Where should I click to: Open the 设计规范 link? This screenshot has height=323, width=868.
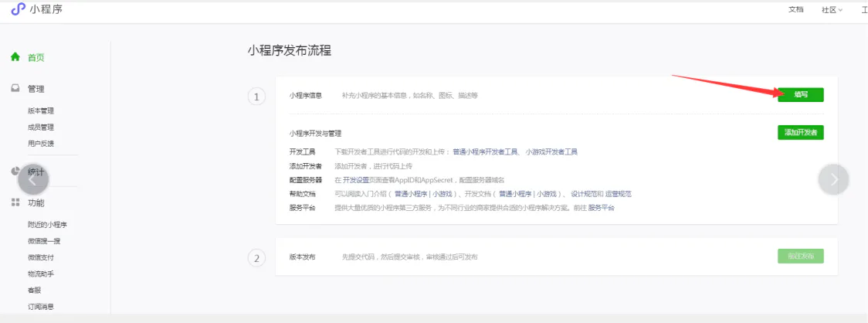(584, 195)
